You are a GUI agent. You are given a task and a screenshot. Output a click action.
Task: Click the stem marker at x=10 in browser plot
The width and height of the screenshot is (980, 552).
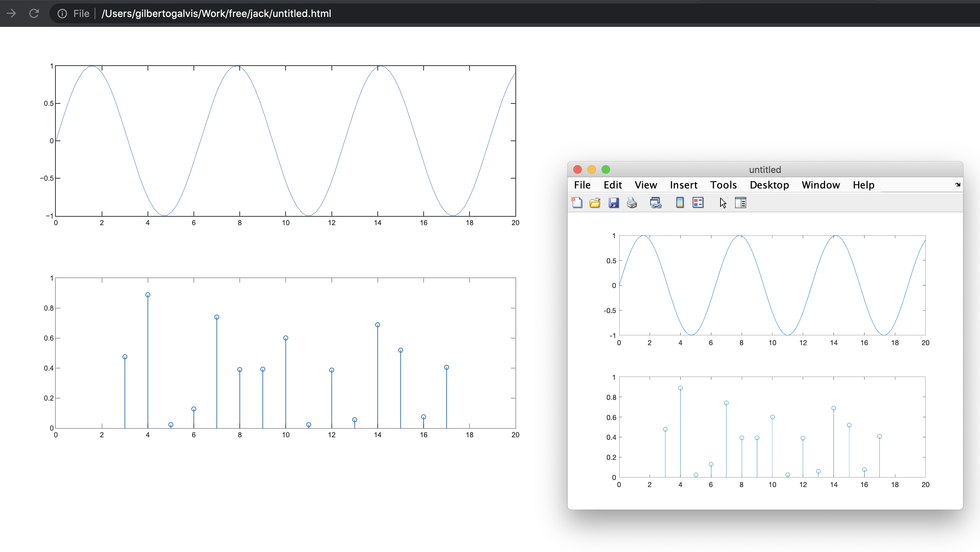[285, 338]
